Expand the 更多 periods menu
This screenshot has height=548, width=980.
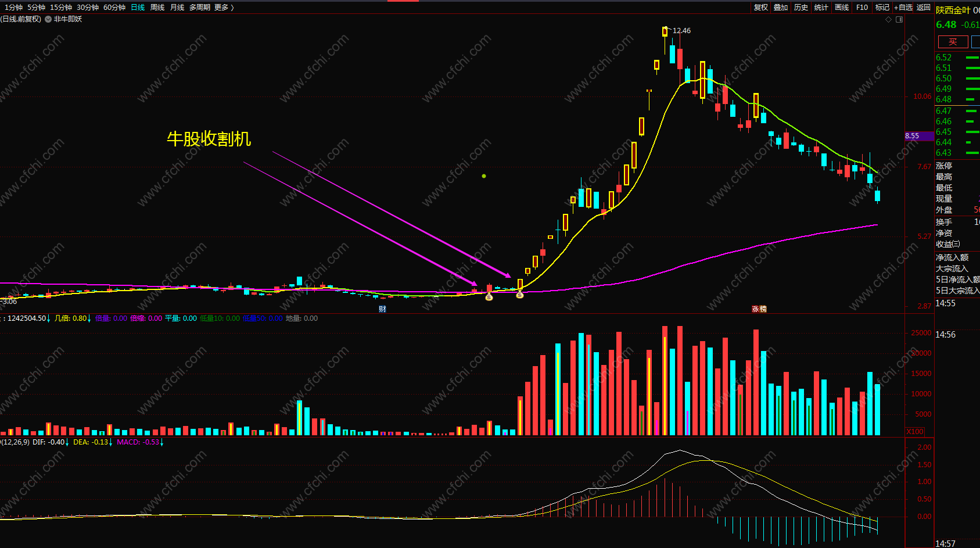click(x=224, y=8)
